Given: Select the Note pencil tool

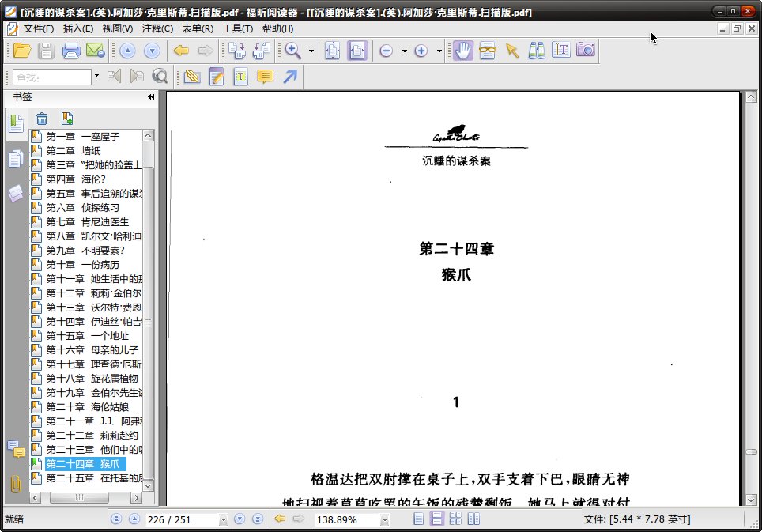Looking at the screenshot, I should [x=217, y=76].
